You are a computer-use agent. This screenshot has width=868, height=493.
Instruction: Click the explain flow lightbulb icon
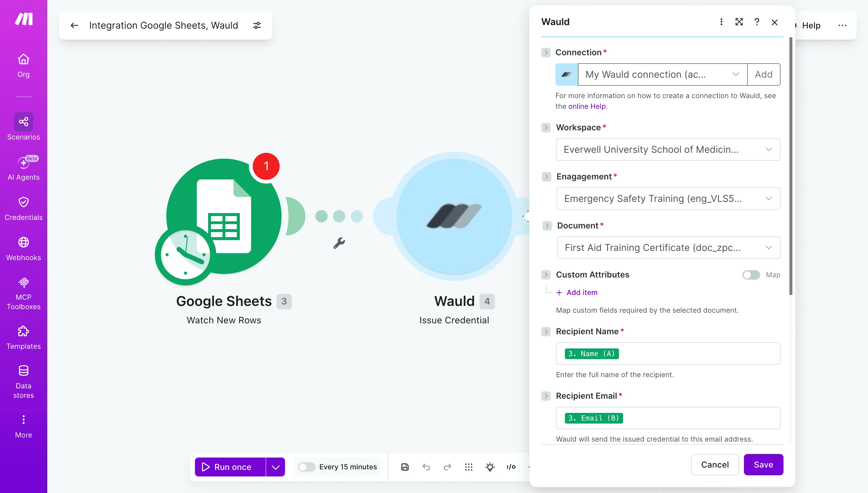[490, 467]
